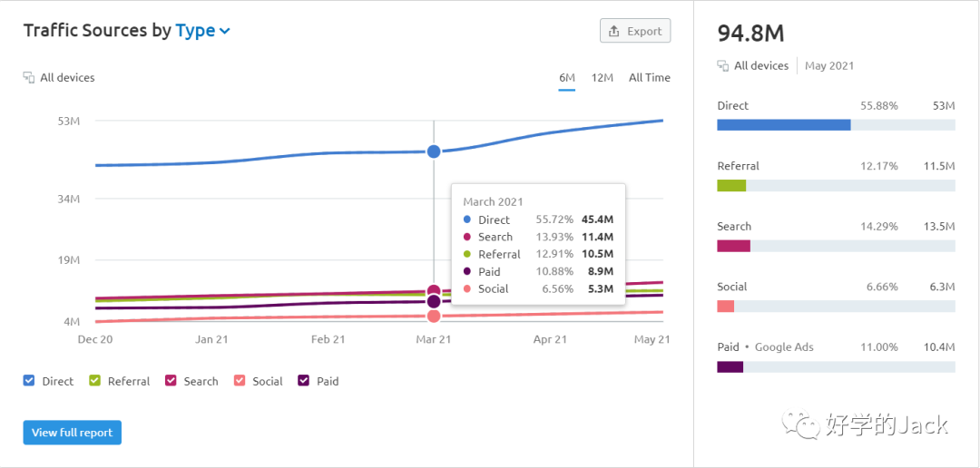Click the 10.5M Referral value in tooltip

tap(597, 254)
